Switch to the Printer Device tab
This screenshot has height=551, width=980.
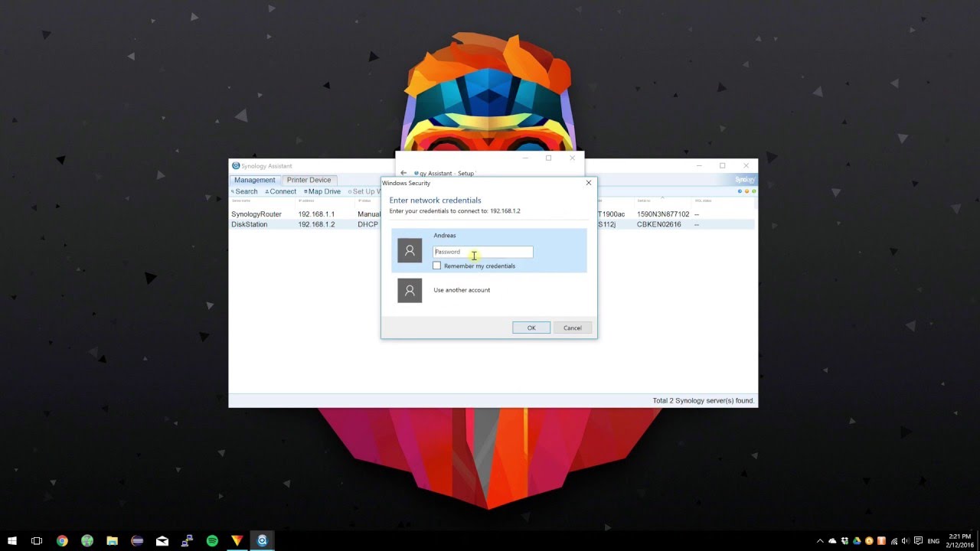coord(309,181)
